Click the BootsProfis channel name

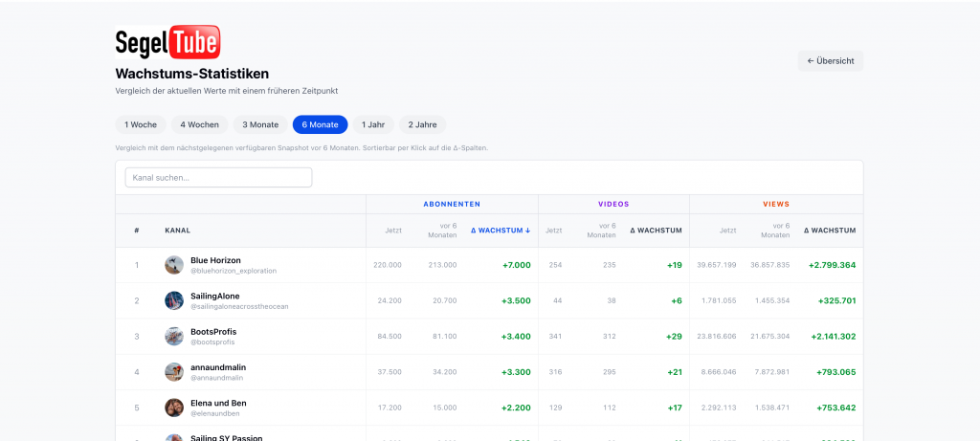point(213,331)
